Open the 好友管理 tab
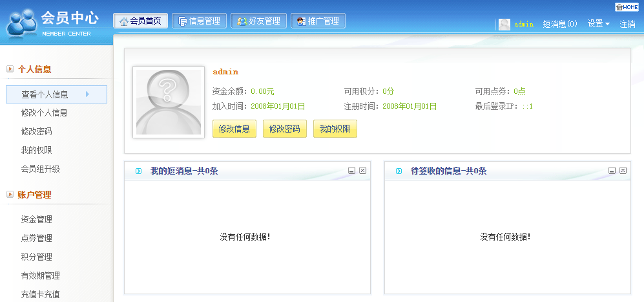Image resolution: width=644 pixels, height=302 pixels. (x=258, y=21)
